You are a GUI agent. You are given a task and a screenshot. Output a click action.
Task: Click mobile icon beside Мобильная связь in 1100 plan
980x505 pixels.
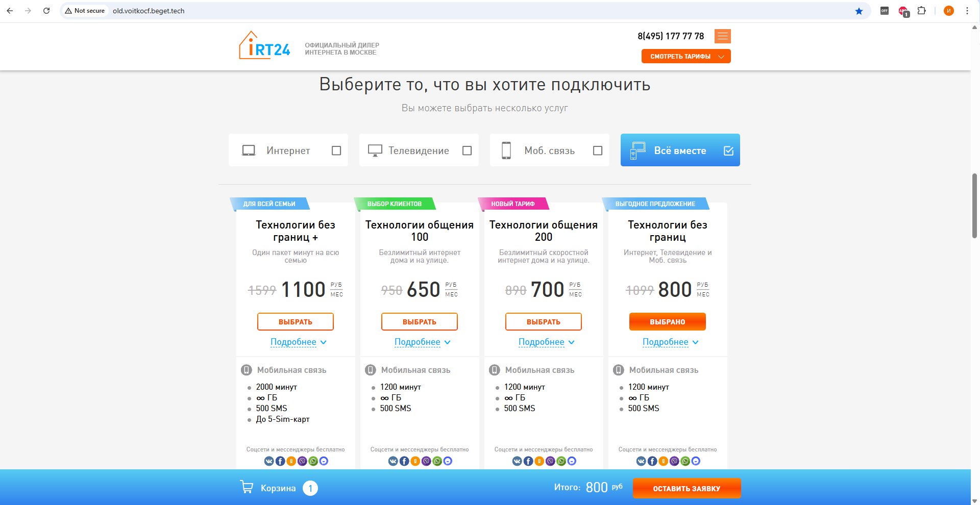click(247, 370)
